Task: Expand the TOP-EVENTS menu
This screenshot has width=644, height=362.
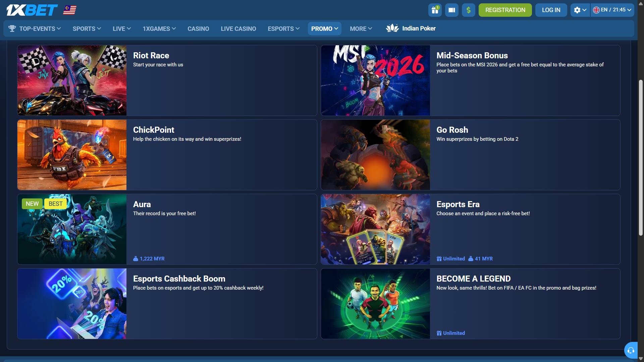Action: click(x=35, y=29)
